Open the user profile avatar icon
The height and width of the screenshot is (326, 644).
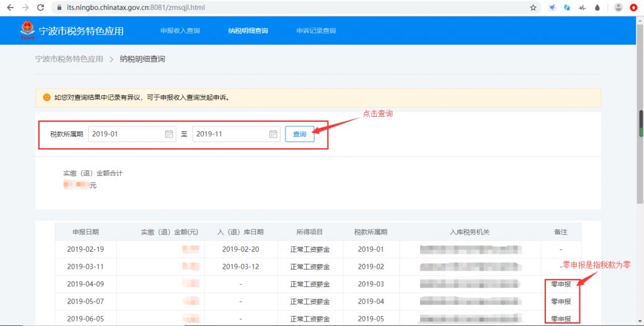click(618, 8)
